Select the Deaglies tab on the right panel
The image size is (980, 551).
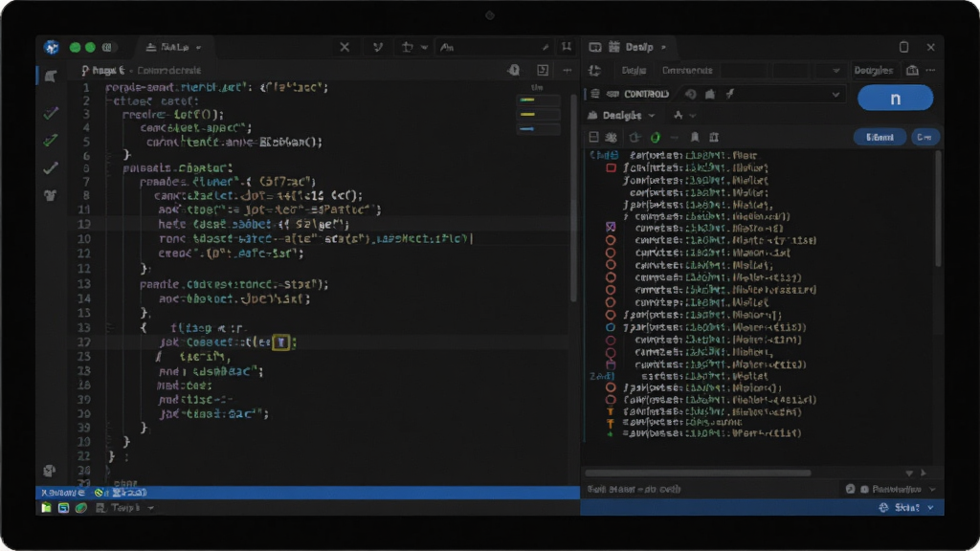[873, 71]
